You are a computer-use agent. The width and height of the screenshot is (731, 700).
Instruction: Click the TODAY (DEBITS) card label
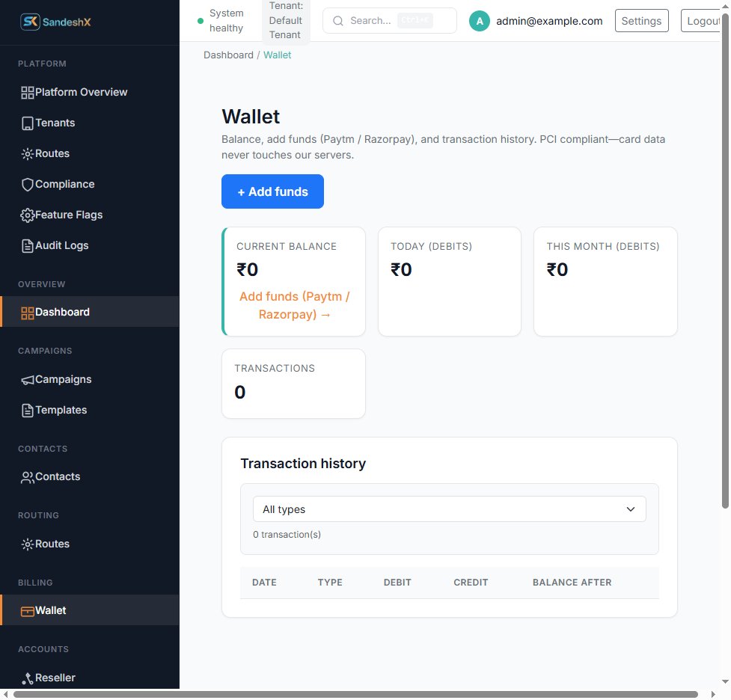pyautogui.click(x=431, y=247)
